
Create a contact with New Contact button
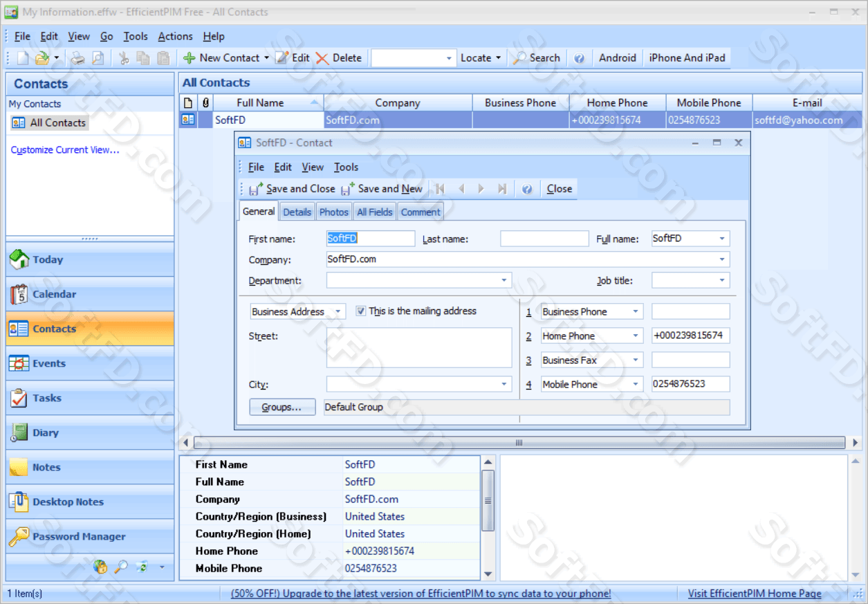(221, 58)
